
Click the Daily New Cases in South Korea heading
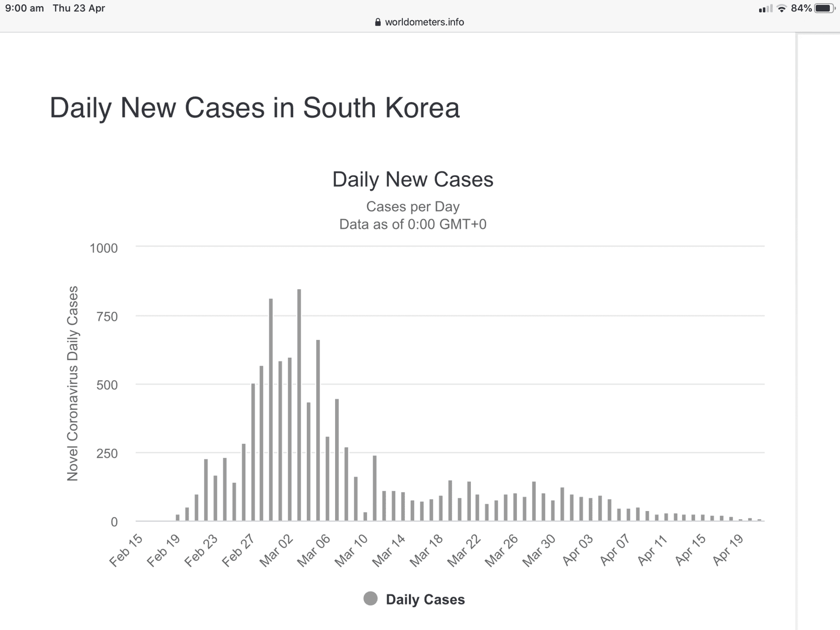click(x=255, y=107)
